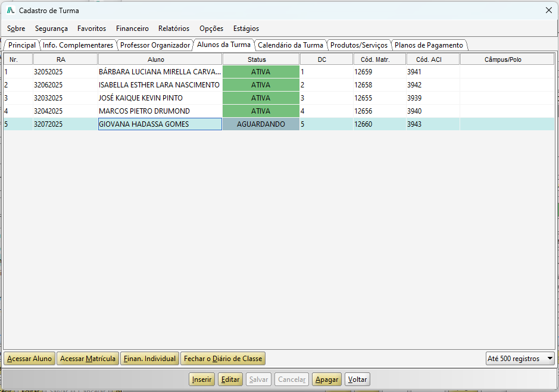Click Cód. Matr. cell 12659
The height and width of the screenshot is (392, 559).
[380, 71]
